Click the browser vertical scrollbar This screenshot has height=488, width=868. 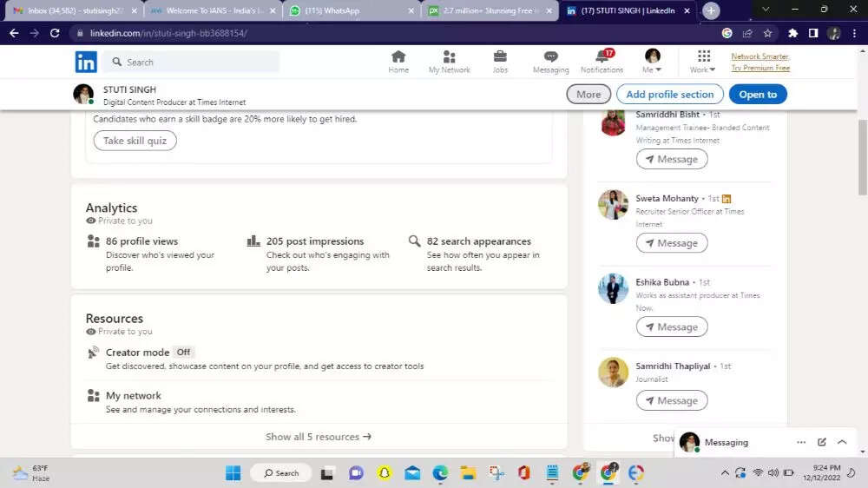coord(862,156)
